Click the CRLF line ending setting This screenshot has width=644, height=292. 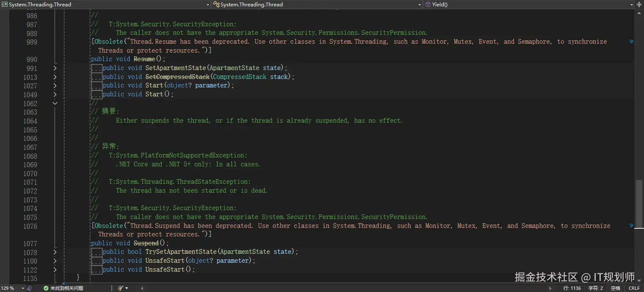[x=634, y=288]
